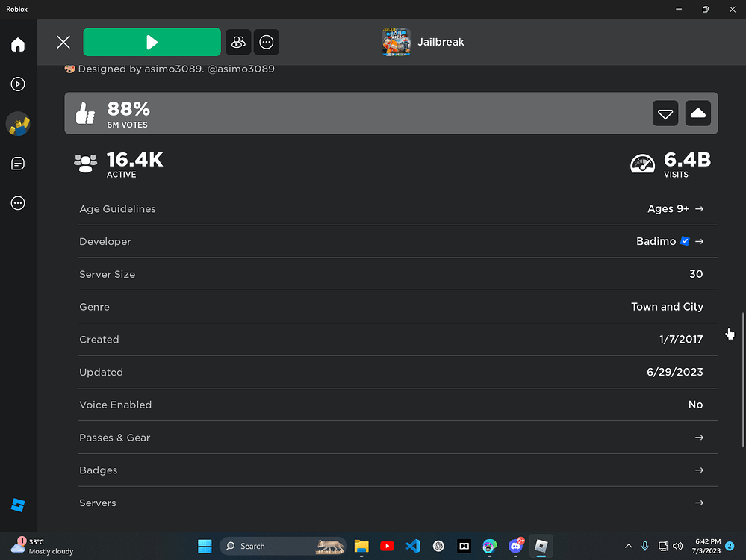Image resolution: width=746 pixels, height=560 pixels.
Task: Click the microphone tray icon
Action: point(644,547)
